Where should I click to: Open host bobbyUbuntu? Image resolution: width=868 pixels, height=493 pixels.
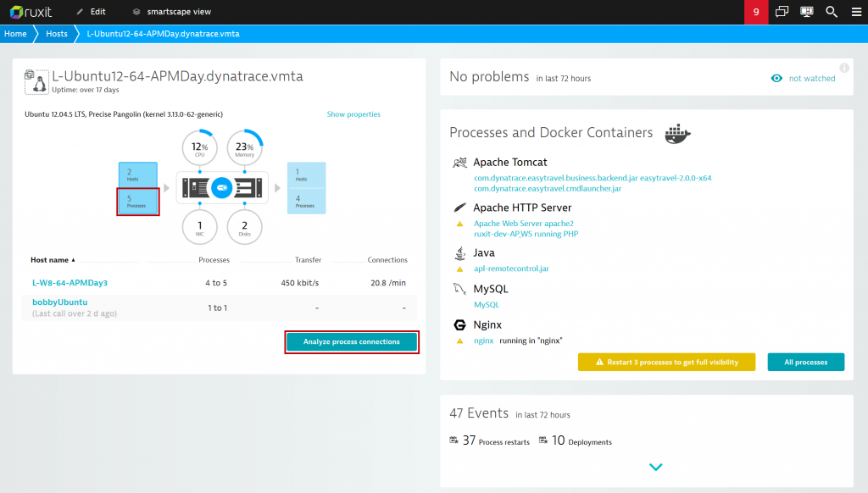pos(60,302)
